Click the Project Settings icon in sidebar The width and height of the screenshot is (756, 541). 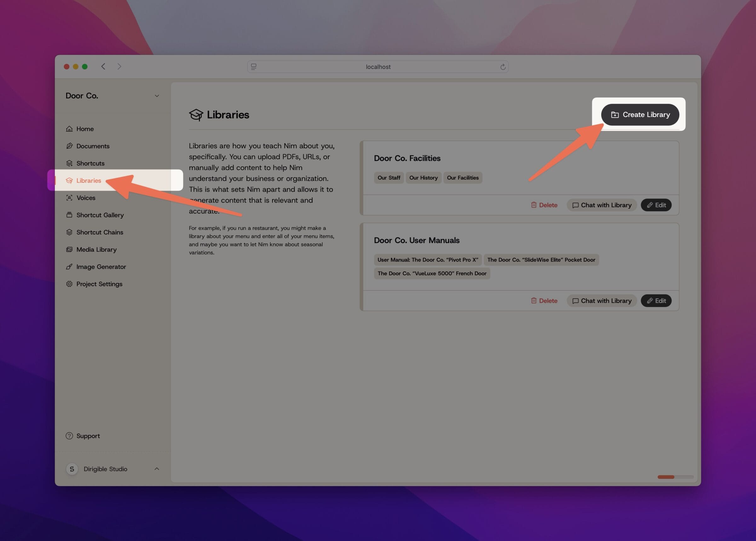(x=69, y=283)
